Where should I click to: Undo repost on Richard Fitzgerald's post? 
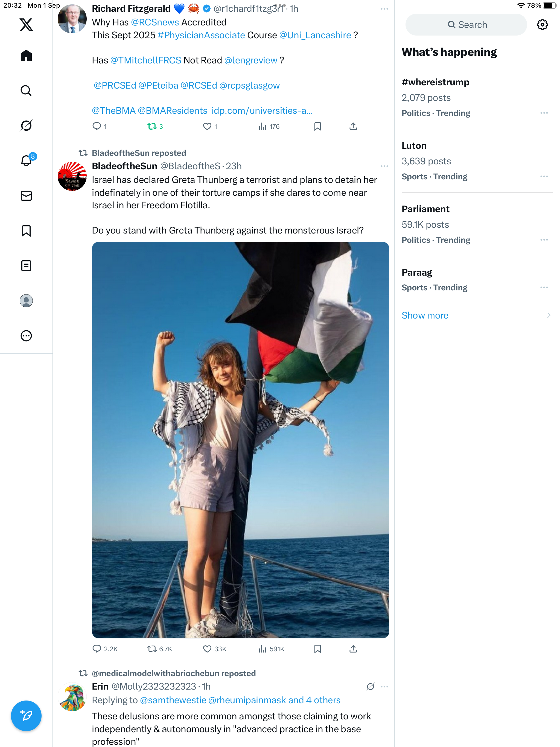(152, 127)
